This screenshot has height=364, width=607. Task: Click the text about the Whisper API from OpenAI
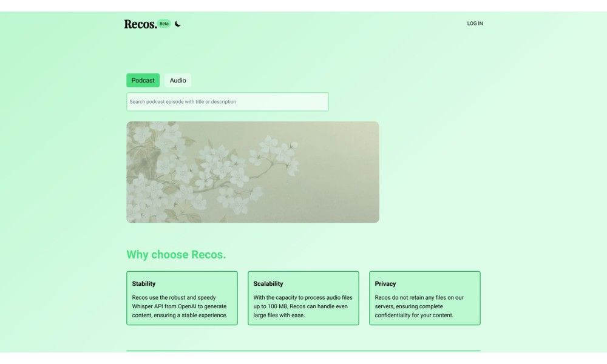click(180, 306)
